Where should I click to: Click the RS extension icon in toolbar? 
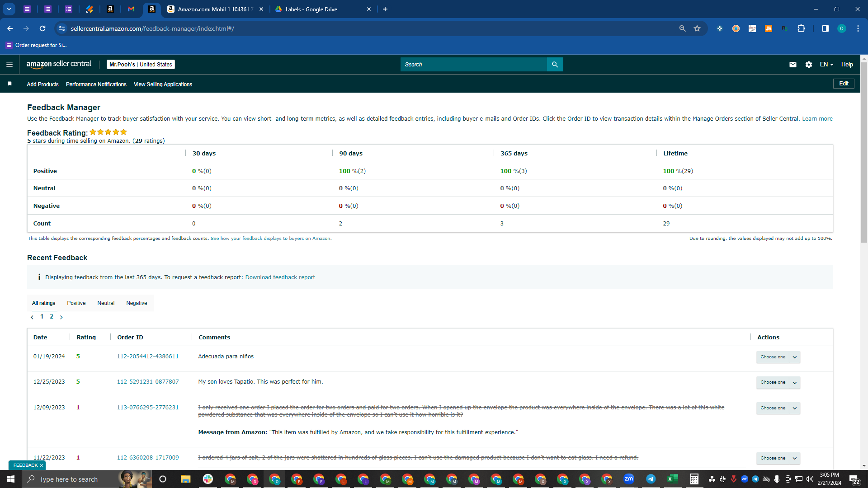(785, 28)
